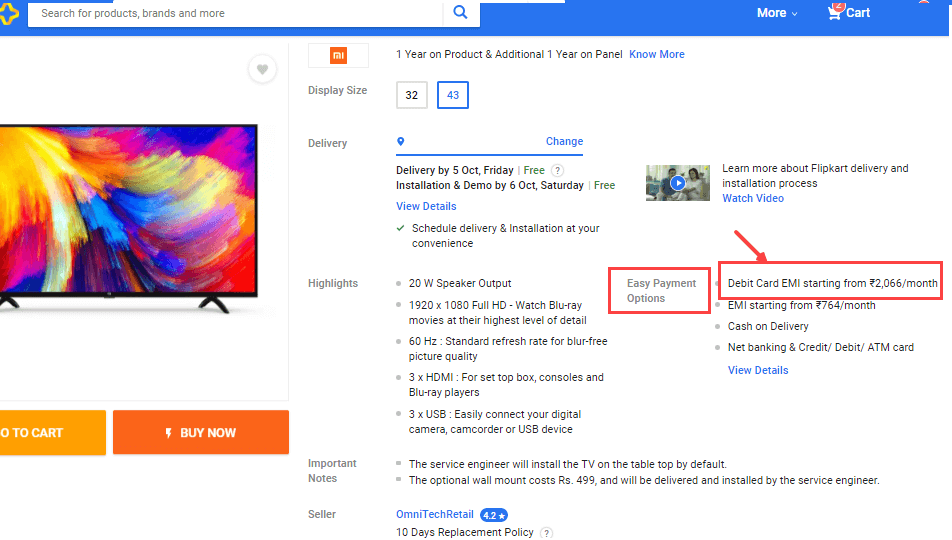Click Schedule delivery & Installation text
This screenshot has width=952, height=540.
[506, 236]
